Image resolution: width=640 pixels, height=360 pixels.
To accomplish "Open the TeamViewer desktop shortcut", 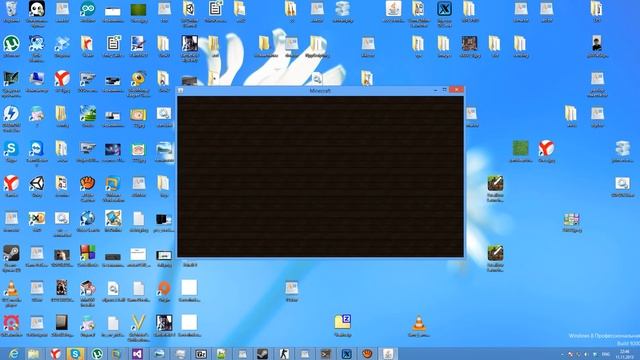I will [x=36, y=149].
